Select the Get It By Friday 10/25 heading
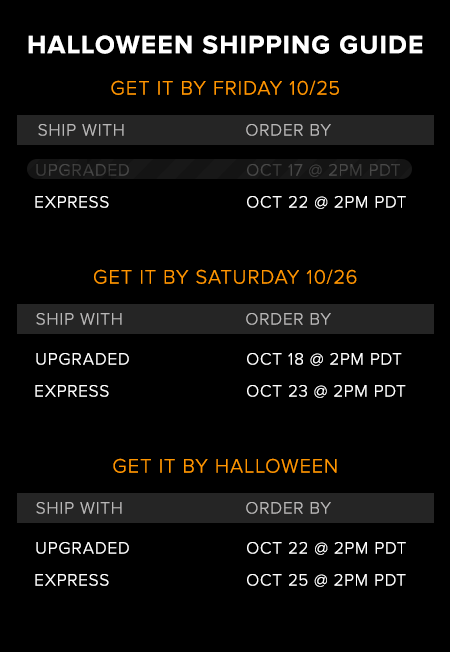The width and height of the screenshot is (450, 652). [x=225, y=88]
